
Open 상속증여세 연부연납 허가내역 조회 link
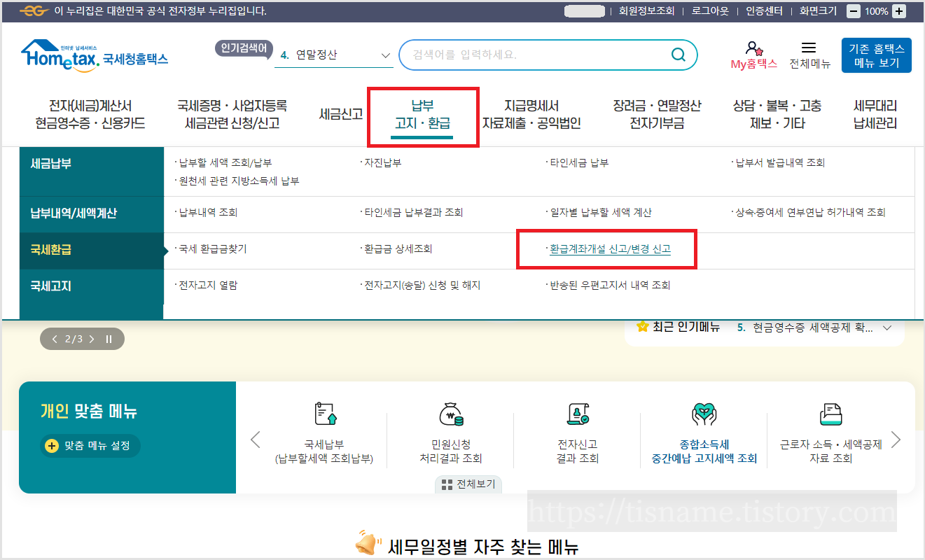click(810, 212)
